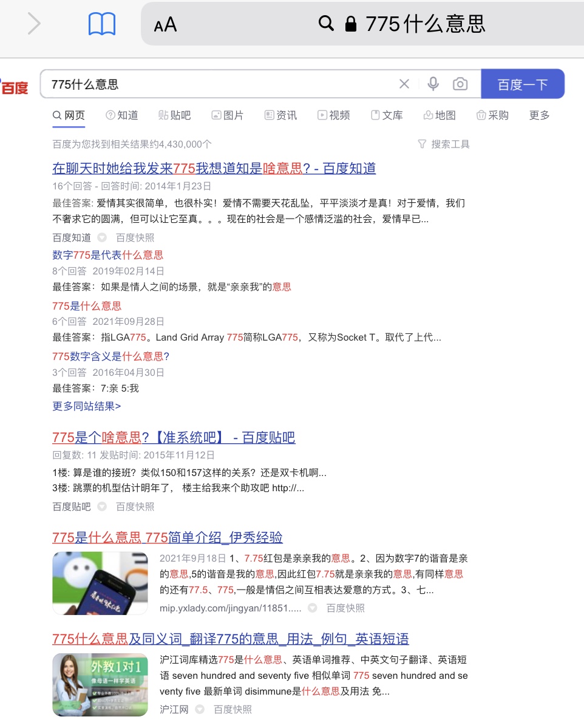Open link 775数字含义是什么意思?
The width and height of the screenshot is (584, 728).
[111, 356]
